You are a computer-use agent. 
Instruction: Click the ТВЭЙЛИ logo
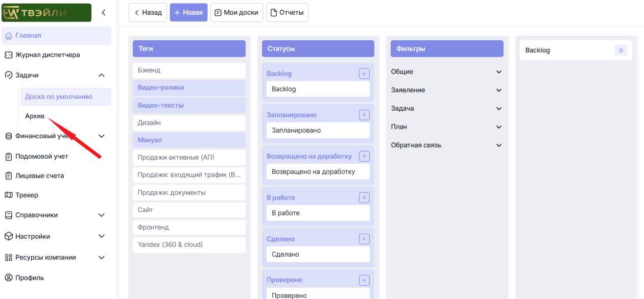click(x=46, y=13)
